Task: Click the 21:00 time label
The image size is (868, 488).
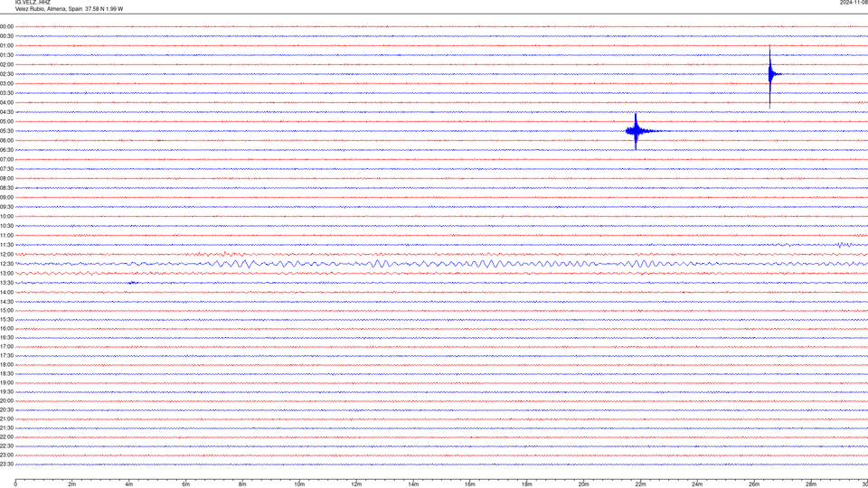Action: click(6, 419)
